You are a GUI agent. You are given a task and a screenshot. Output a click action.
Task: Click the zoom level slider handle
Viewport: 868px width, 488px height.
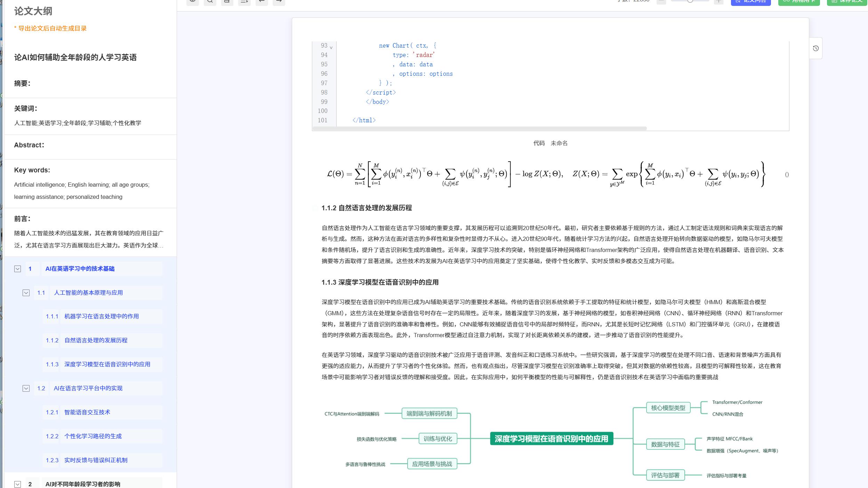pos(690,1)
